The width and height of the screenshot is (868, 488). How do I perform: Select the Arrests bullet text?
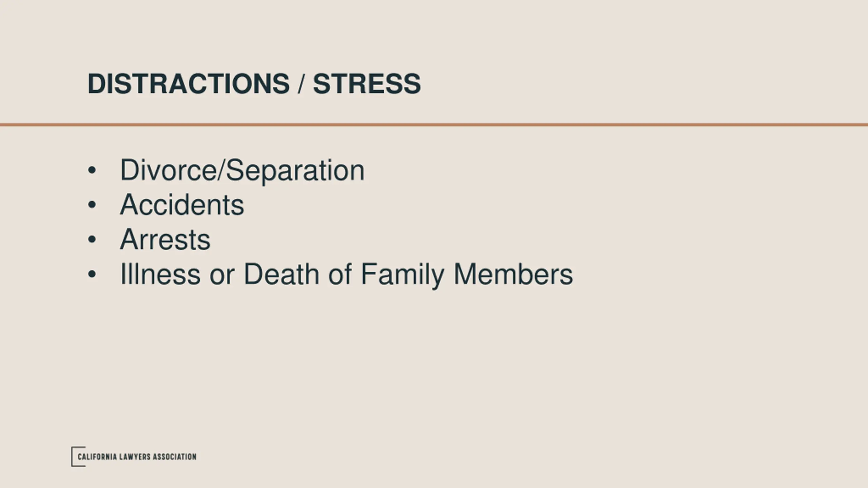pos(165,240)
